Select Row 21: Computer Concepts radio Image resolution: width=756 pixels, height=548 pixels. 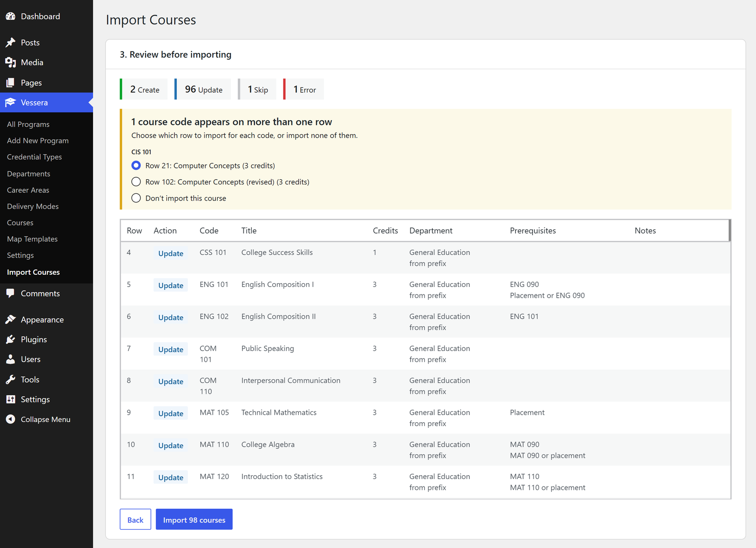pos(136,165)
